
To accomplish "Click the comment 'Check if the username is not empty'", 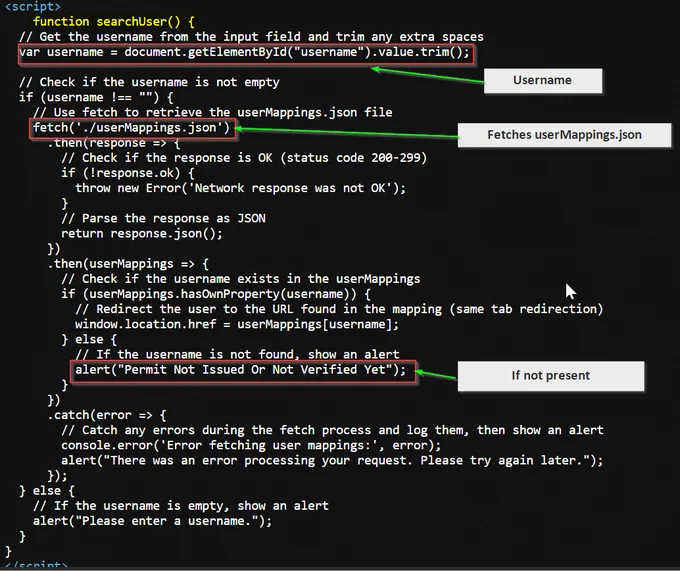I will coord(149,82).
